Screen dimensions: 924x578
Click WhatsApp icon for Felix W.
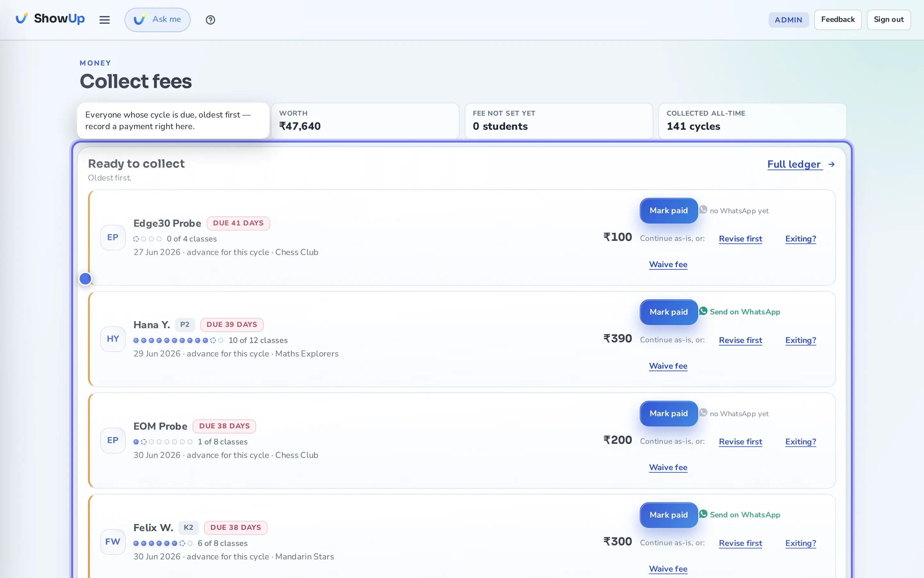click(703, 514)
